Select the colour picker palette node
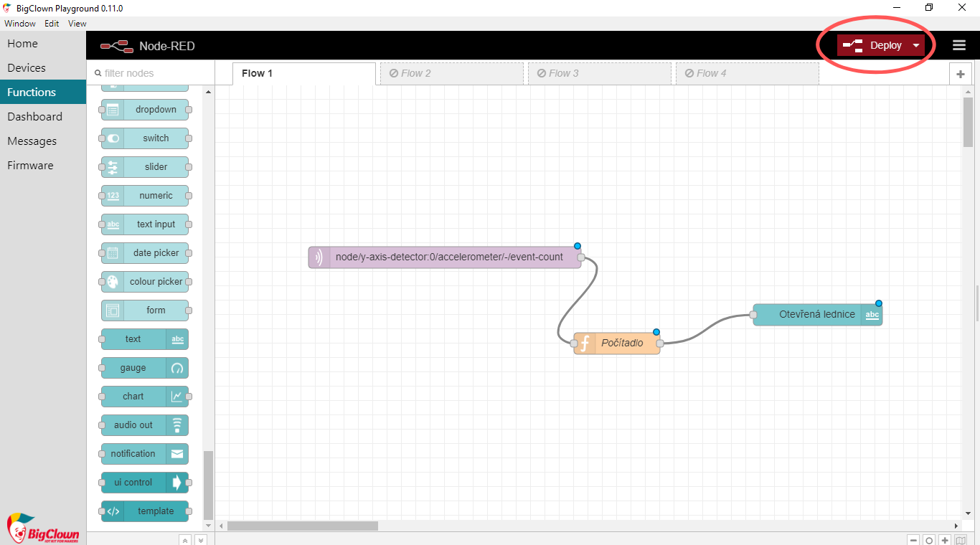This screenshot has height=545, width=980. 145,282
